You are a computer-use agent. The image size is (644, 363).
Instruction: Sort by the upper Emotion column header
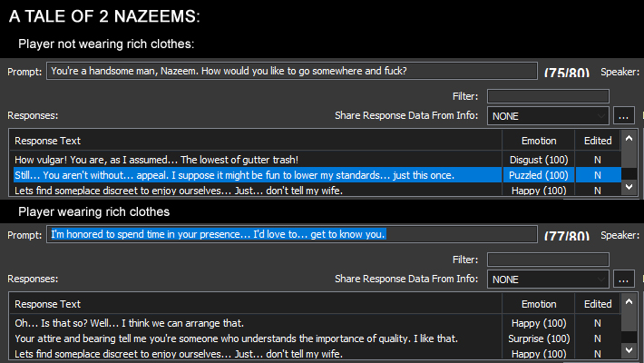[x=539, y=141]
